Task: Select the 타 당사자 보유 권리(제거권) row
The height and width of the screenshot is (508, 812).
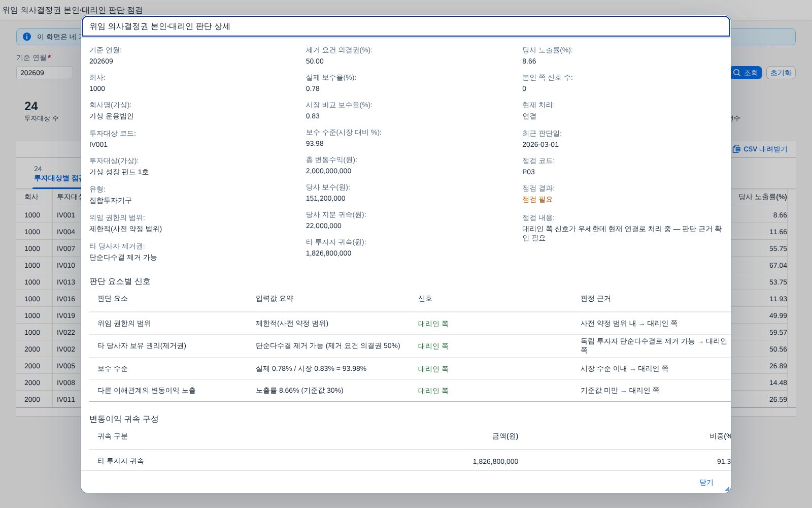Action: (x=410, y=346)
